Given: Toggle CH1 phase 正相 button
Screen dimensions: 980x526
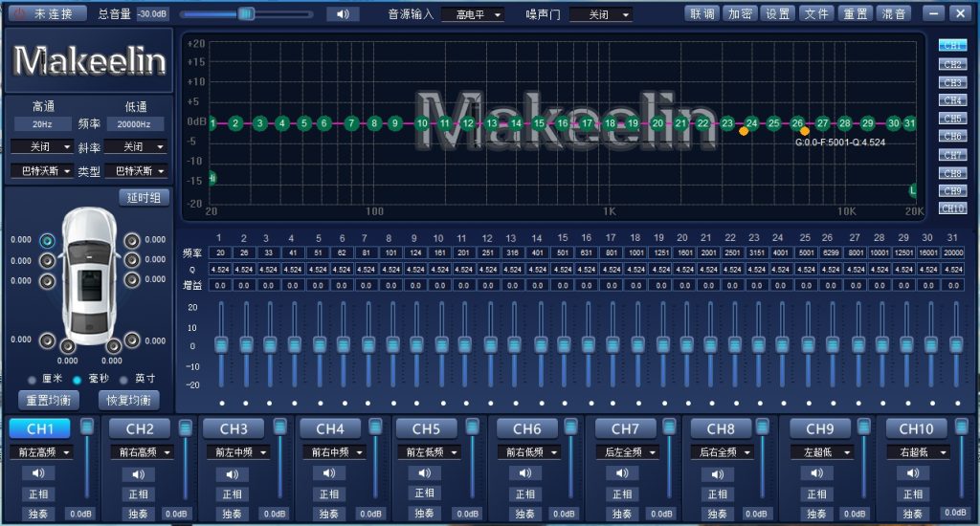Looking at the screenshot, I should coord(38,494).
